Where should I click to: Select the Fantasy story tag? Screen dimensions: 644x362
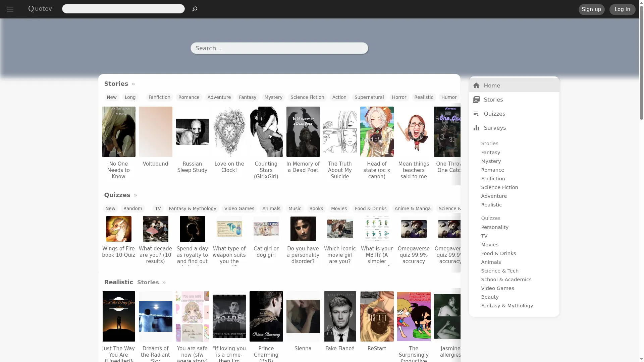pyautogui.click(x=248, y=97)
